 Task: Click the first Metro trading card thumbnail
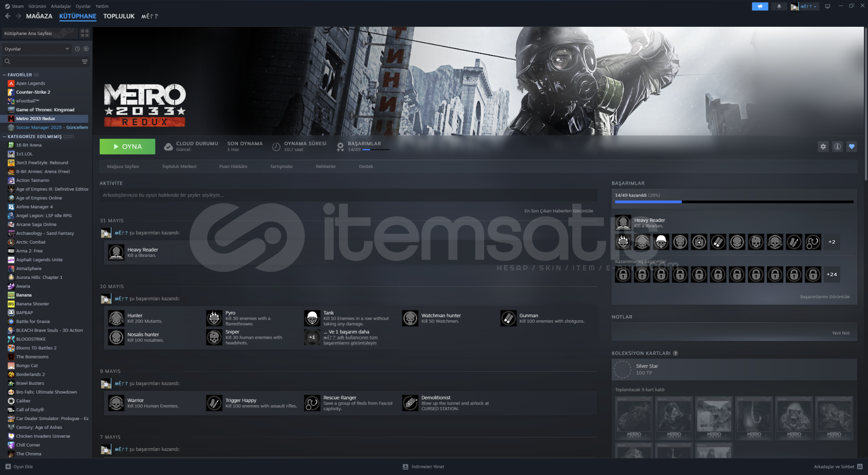[633, 418]
